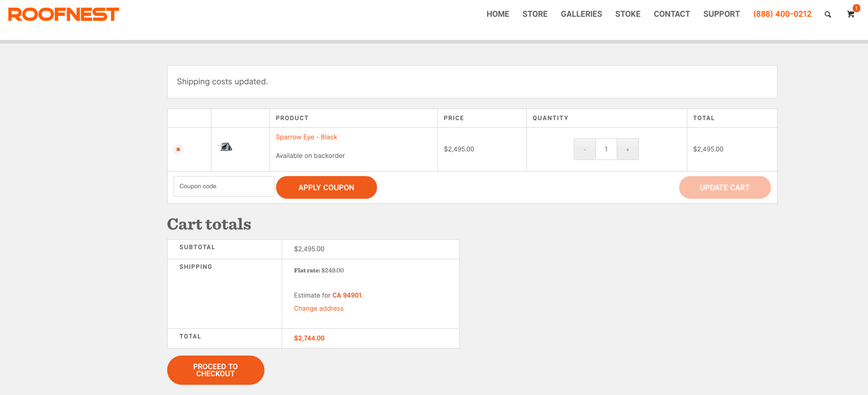Click the QUANTITY column header
The height and width of the screenshot is (395, 868).
tap(550, 118)
